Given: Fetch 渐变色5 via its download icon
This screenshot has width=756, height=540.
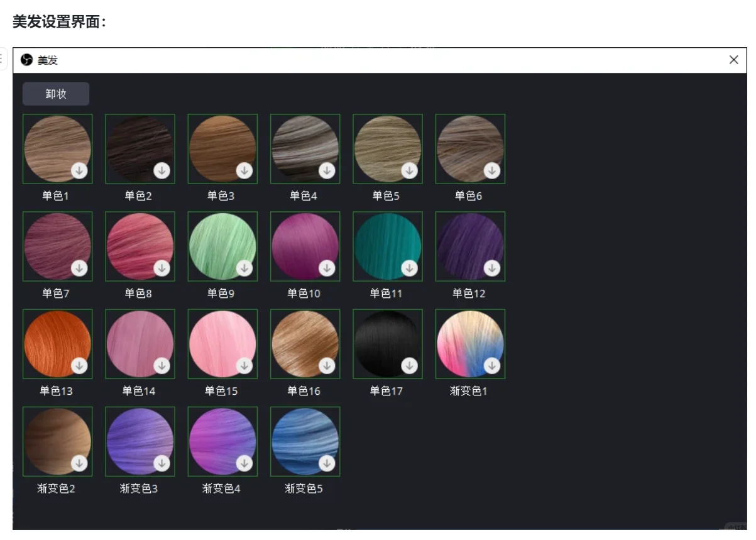Looking at the screenshot, I should [x=327, y=463].
